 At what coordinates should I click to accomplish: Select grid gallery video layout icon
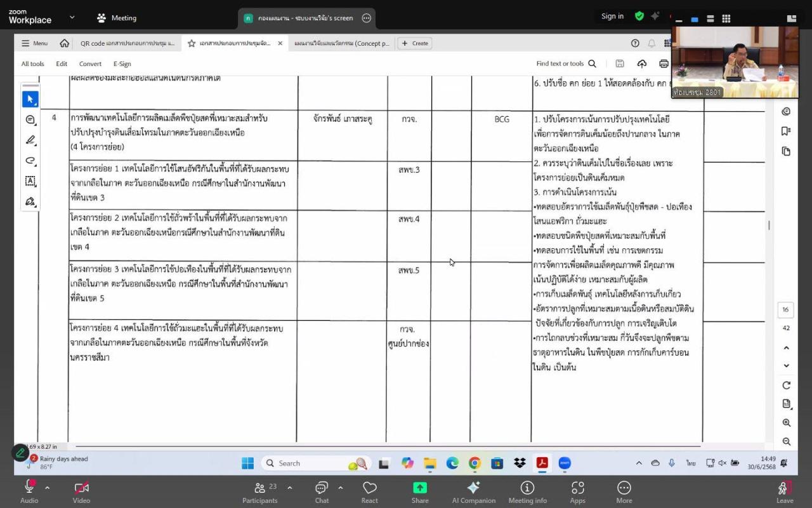[x=726, y=19]
